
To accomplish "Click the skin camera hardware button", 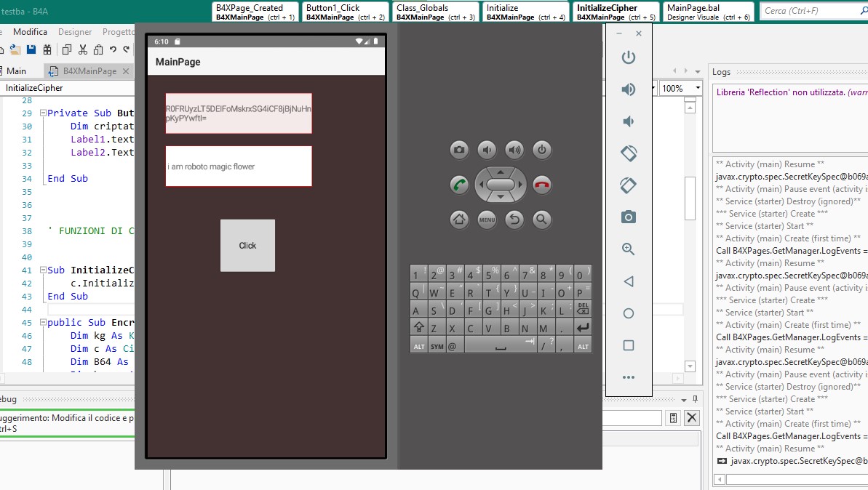I will [459, 150].
